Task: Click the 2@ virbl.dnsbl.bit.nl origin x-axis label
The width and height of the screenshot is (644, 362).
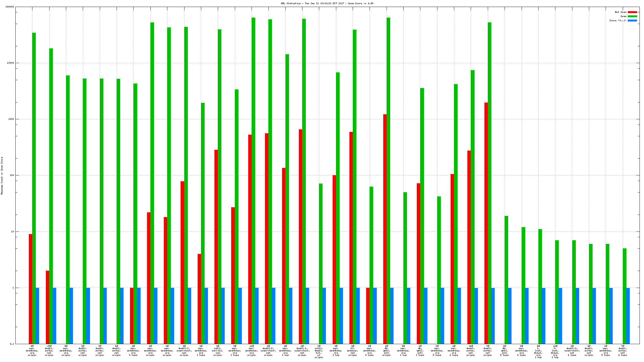Action: pos(319,352)
